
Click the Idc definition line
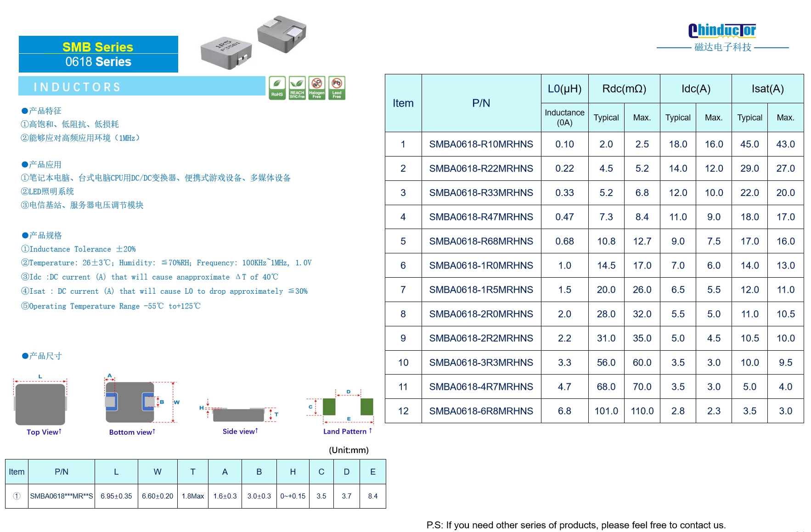point(149,277)
